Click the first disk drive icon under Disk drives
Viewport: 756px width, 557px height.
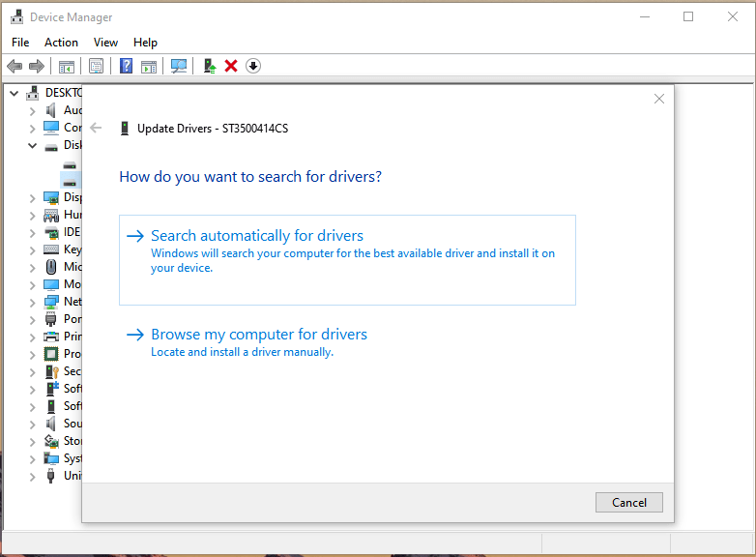tap(70, 165)
